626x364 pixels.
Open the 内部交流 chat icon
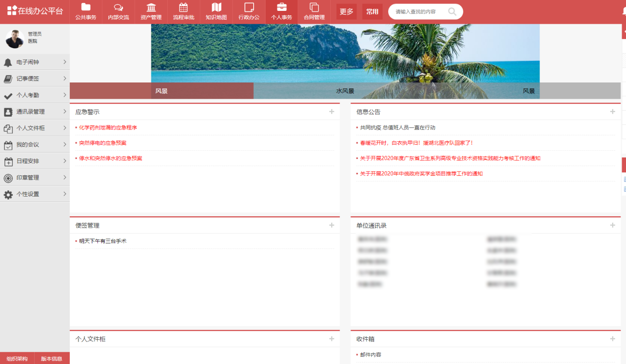(x=119, y=7)
